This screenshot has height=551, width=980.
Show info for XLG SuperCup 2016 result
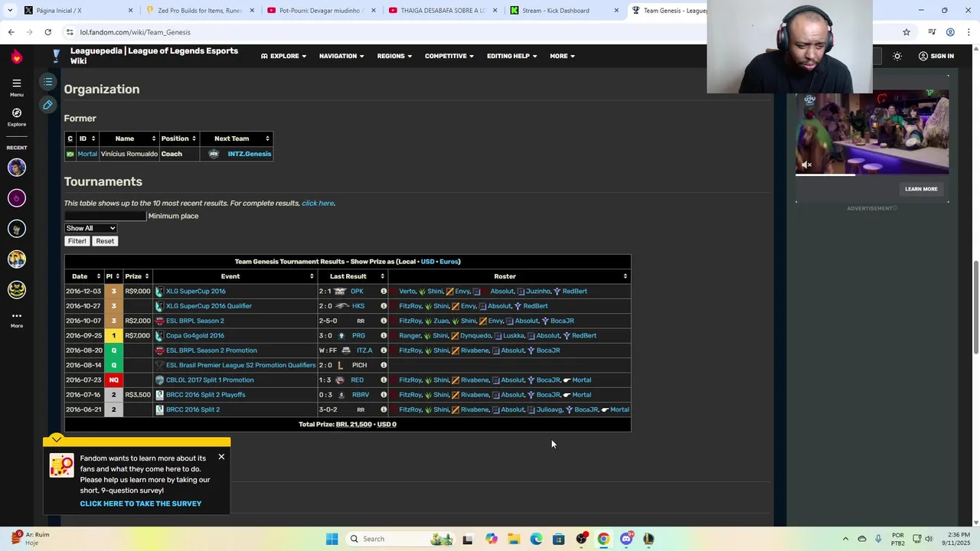(384, 292)
